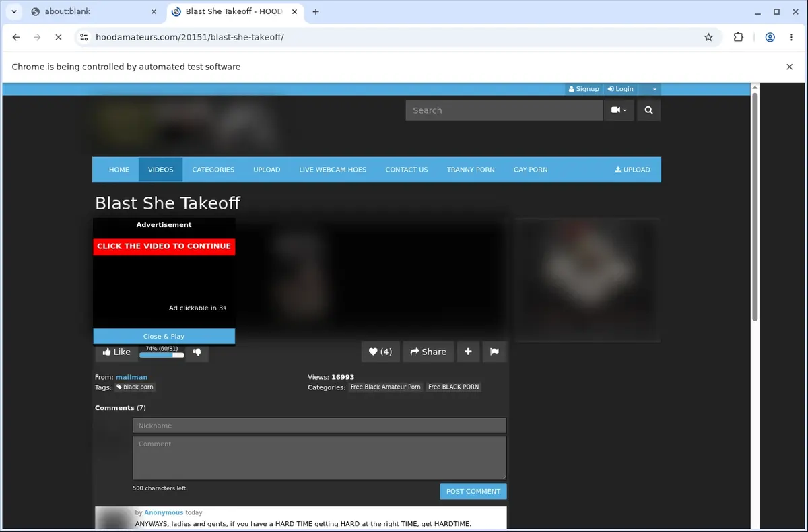Click the site Search field
The height and width of the screenshot is (532, 808).
pyautogui.click(x=504, y=110)
